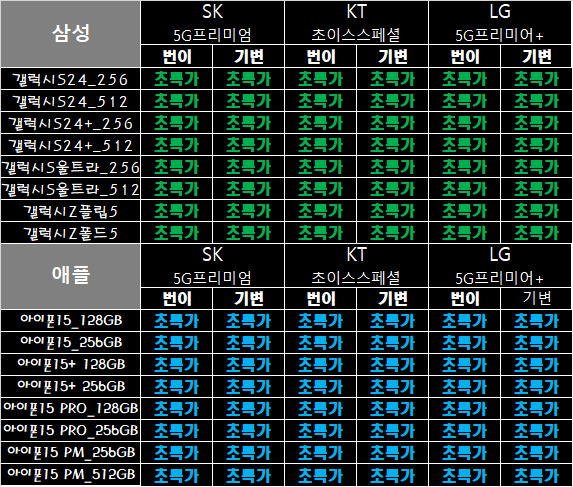Click the 삼성 section header cell
The image size is (573, 487).
click(x=71, y=34)
